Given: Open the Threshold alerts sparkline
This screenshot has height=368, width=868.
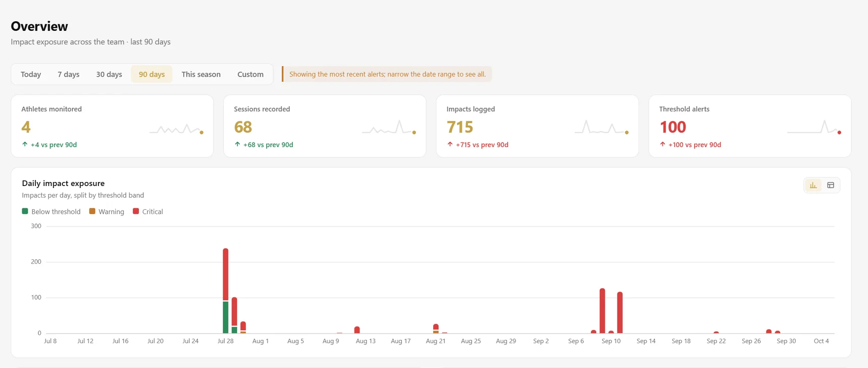Looking at the screenshot, I should point(814,127).
